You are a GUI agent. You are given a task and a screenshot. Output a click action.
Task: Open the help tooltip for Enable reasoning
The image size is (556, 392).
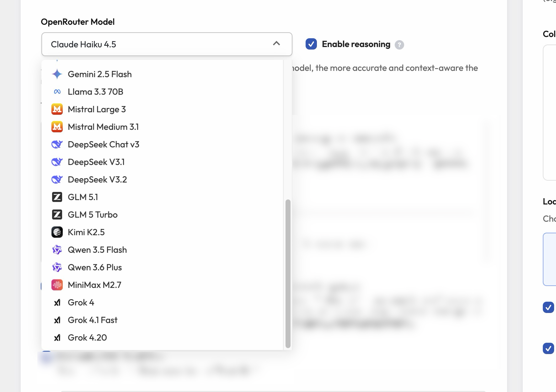pos(399,45)
